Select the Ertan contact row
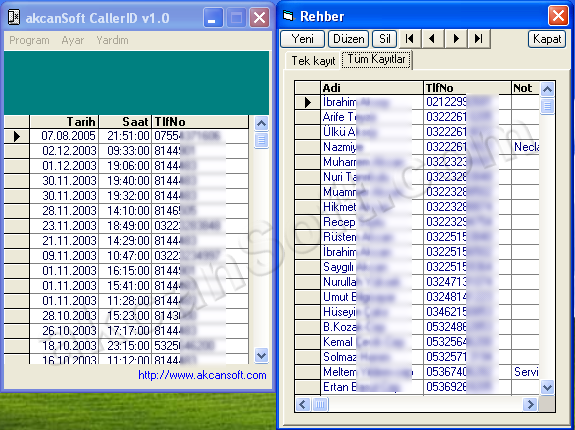 [x=417, y=387]
